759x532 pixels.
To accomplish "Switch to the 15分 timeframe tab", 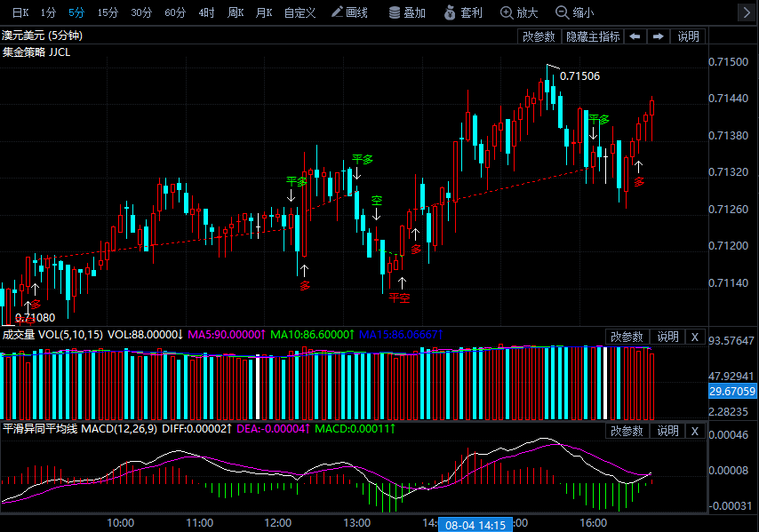I will coord(108,12).
